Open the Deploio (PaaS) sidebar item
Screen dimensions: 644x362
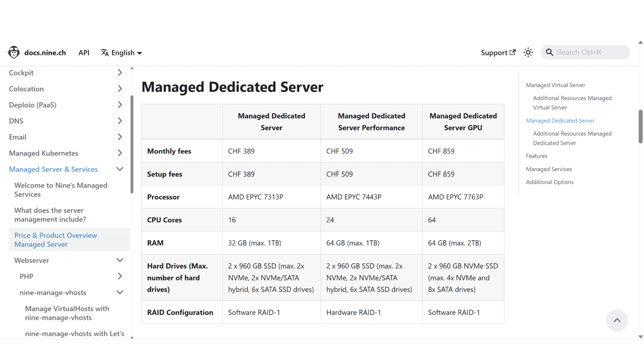(x=33, y=105)
